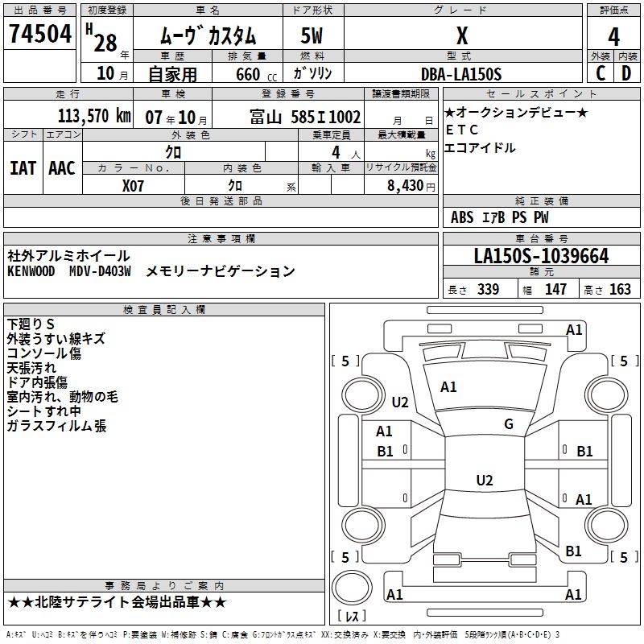644x644 pixels.
Task: Click the 純正装備 header
Action: coord(541,200)
